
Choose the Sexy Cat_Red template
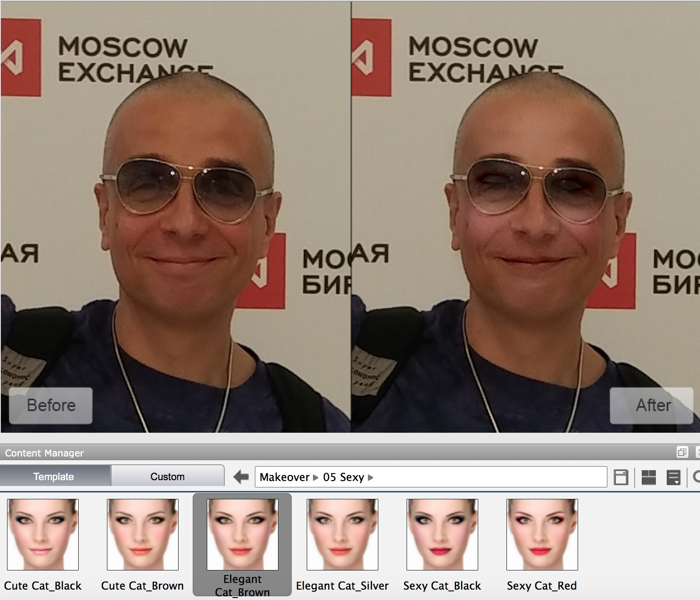542,535
